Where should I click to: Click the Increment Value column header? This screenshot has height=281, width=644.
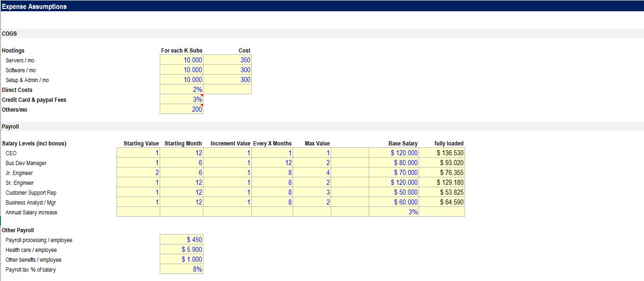tap(231, 144)
